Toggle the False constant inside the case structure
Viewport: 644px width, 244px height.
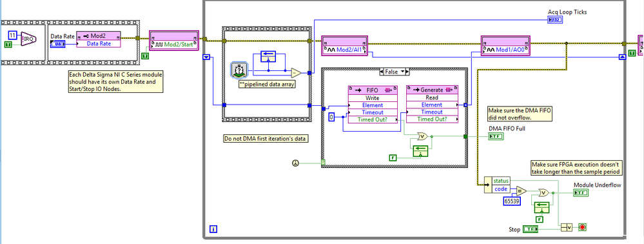392,158
